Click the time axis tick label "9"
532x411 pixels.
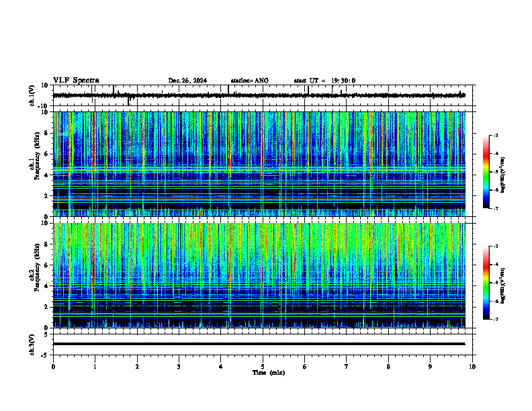[430, 367]
